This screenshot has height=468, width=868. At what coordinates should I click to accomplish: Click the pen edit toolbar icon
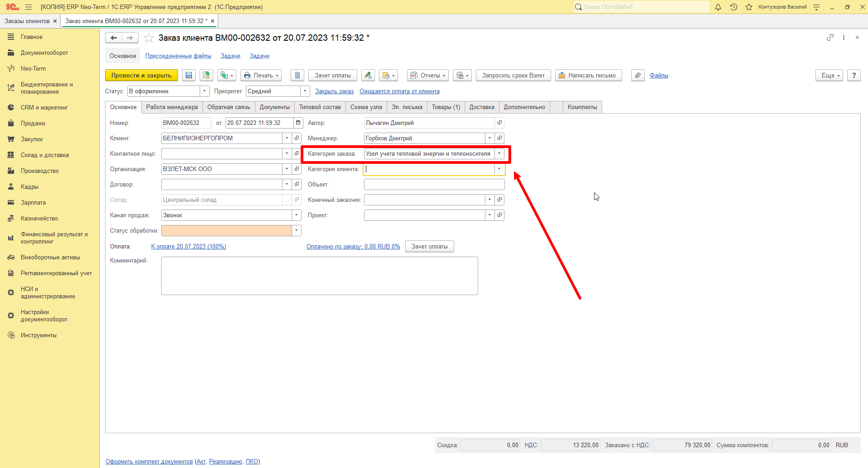click(368, 76)
